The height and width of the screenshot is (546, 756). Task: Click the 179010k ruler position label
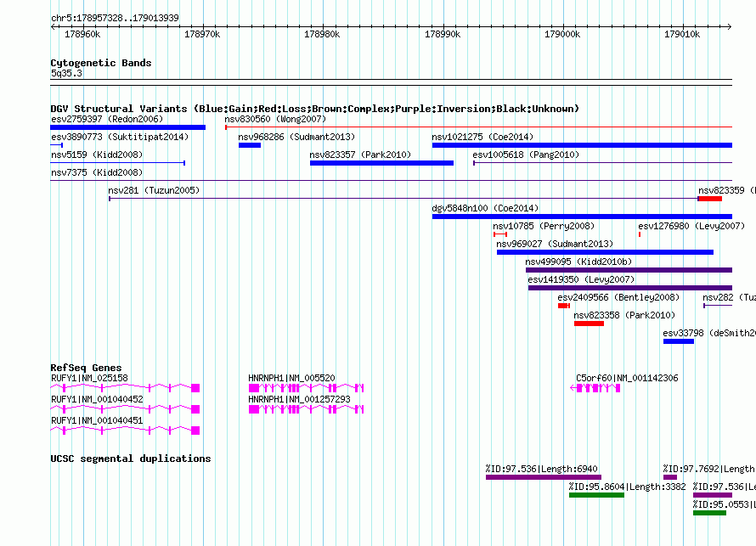[682, 34]
